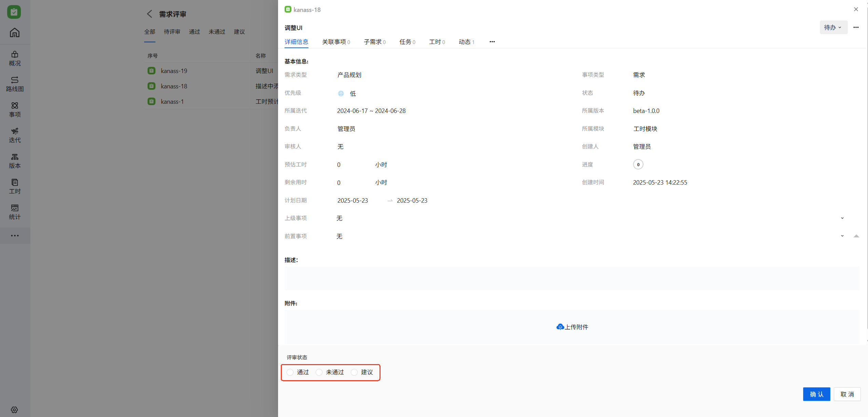Viewport: 868px width, 417px height.
Task: Select the 建议 review status radio button
Action: (354, 372)
